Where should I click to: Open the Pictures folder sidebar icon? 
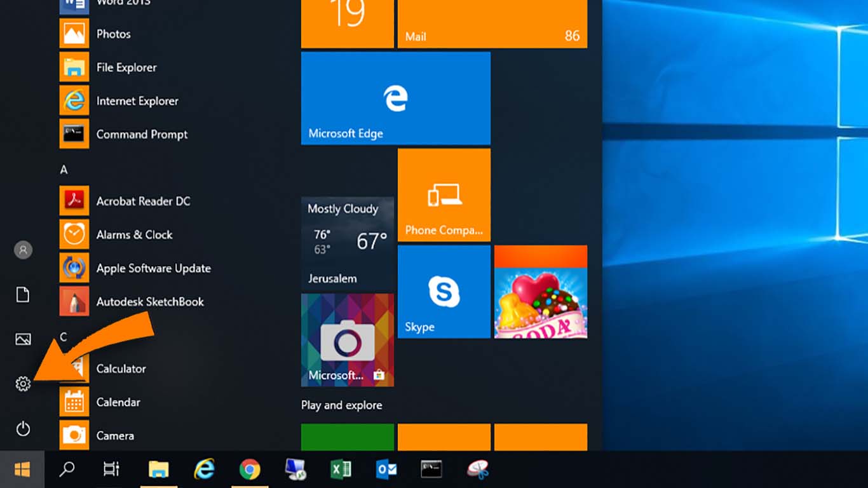[x=23, y=339]
